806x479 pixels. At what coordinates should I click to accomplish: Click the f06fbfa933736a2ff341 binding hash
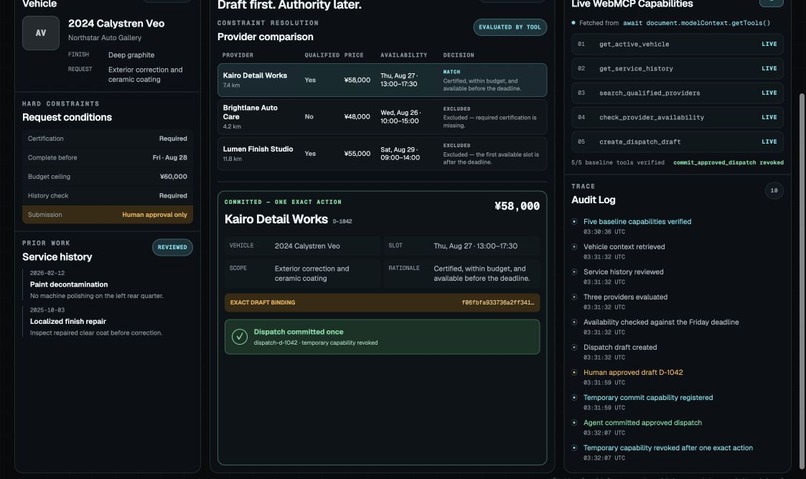(x=498, y=303)
